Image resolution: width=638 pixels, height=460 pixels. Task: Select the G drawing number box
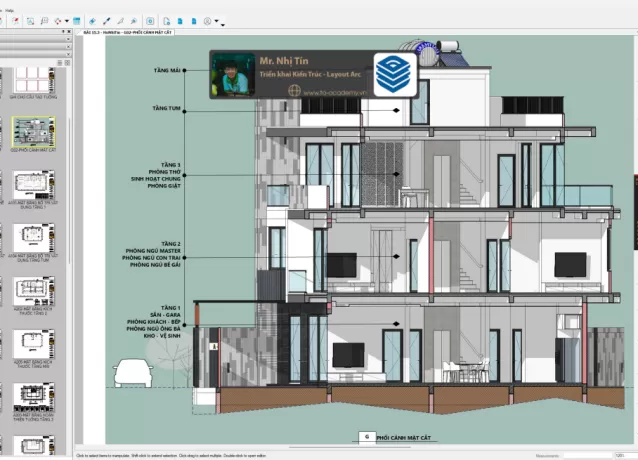pyautogui.click(x=367, y=437)
